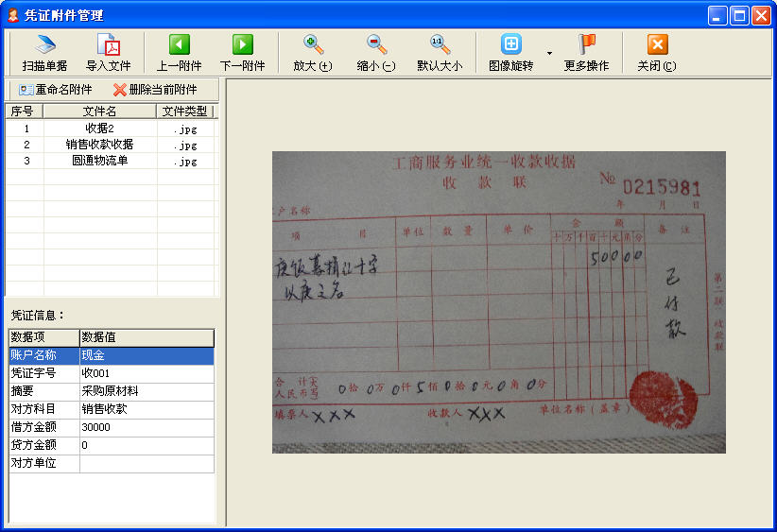Select the 收据2 file row
This screenshot has height=532, width=777.
pyautogui.click(x=99, y=129)
